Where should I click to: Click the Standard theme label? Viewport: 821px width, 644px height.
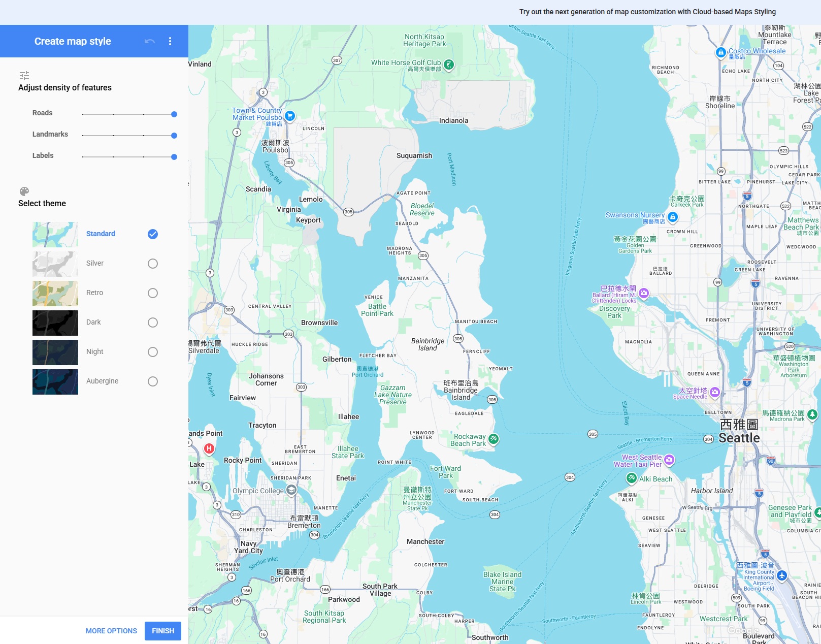(101, 234)
